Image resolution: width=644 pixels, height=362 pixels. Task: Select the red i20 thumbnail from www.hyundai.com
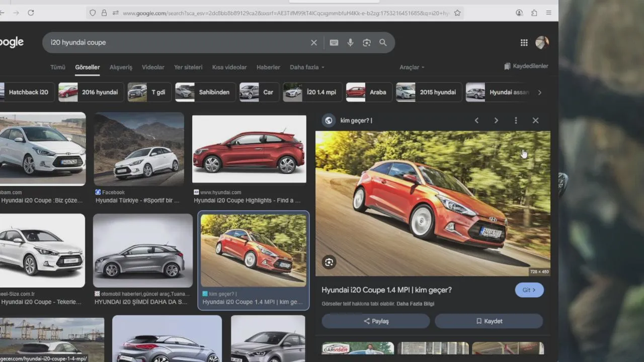[x=249, y=149]
